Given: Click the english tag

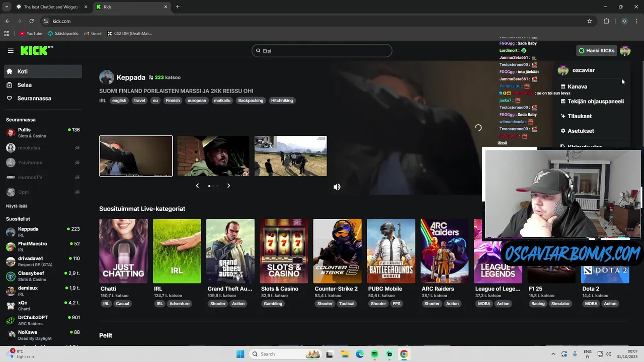Looking at the screenshot, I should point(119,101).
